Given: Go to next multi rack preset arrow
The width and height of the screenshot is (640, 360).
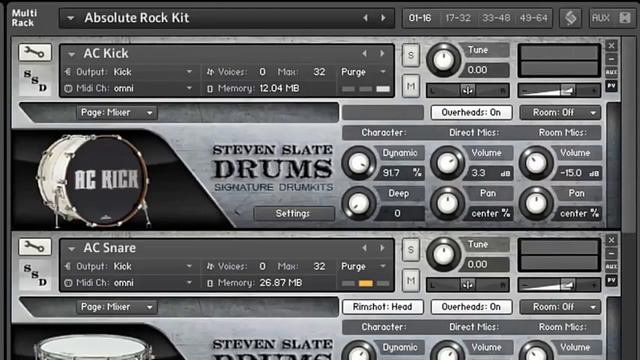Looking at the screenshot, I should [x=383, y=18].
